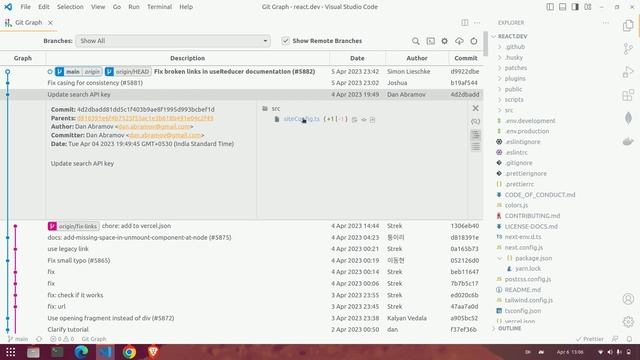640x360 pixels.
Task: Select 'Clarify tutorial' commit row
Action: pyautogui.click(x=242, y=329)
